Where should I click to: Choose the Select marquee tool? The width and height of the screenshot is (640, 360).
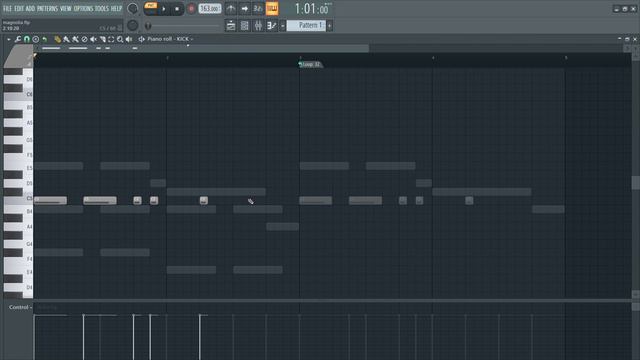[x=111, y=39]
